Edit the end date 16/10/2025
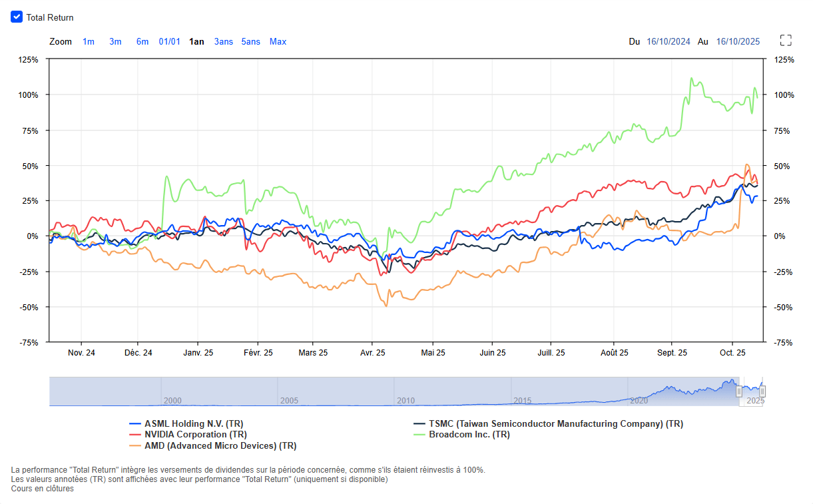This screenshot has width=813, height=504. click(738, 42)
